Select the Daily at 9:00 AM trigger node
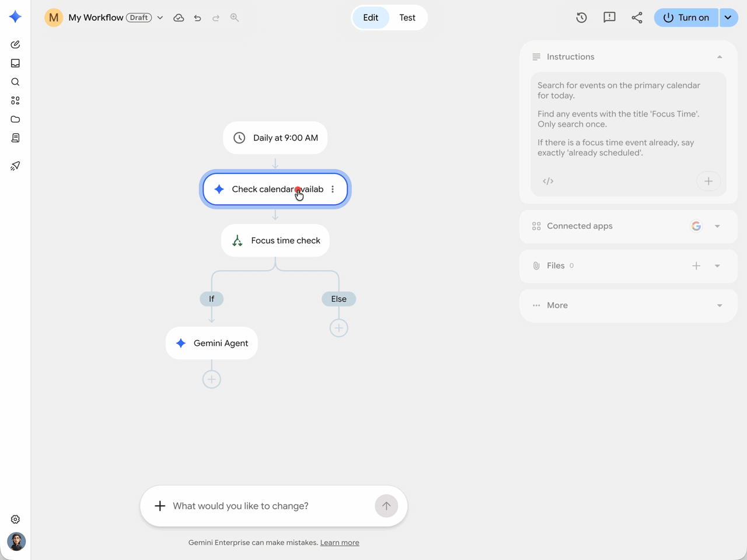The image size is (747, 560). (x=275, y=138)
